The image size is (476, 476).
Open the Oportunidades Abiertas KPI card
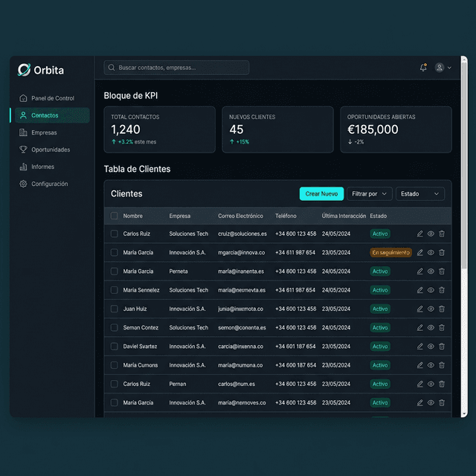(396, 129)
